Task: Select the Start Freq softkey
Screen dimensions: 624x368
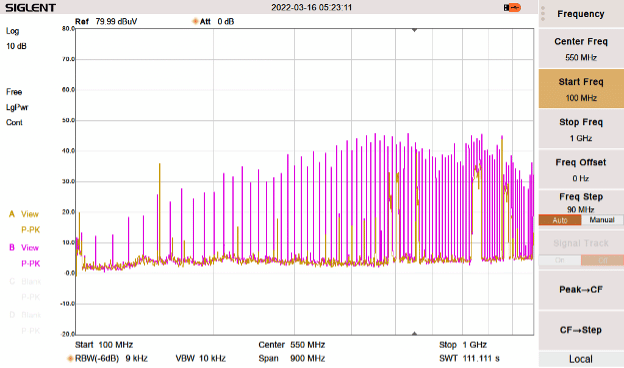Action: coord(581,89)
